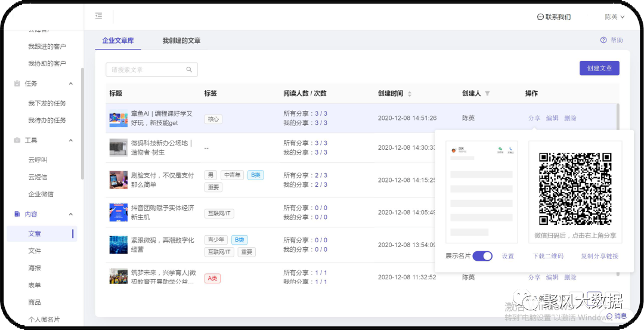Click the 联系我们 text link
This screenshot has width=644, height=330.
(x=558, y=17)
